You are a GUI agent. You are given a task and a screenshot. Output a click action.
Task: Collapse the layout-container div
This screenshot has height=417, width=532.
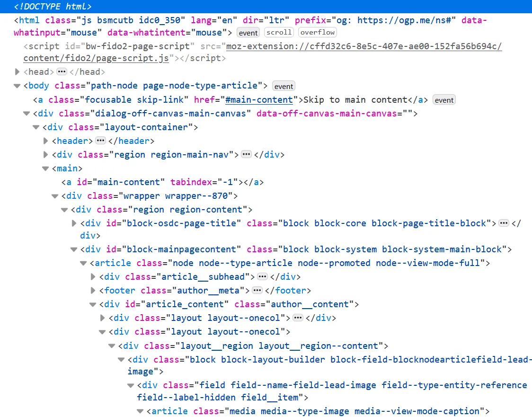[36, 127]
